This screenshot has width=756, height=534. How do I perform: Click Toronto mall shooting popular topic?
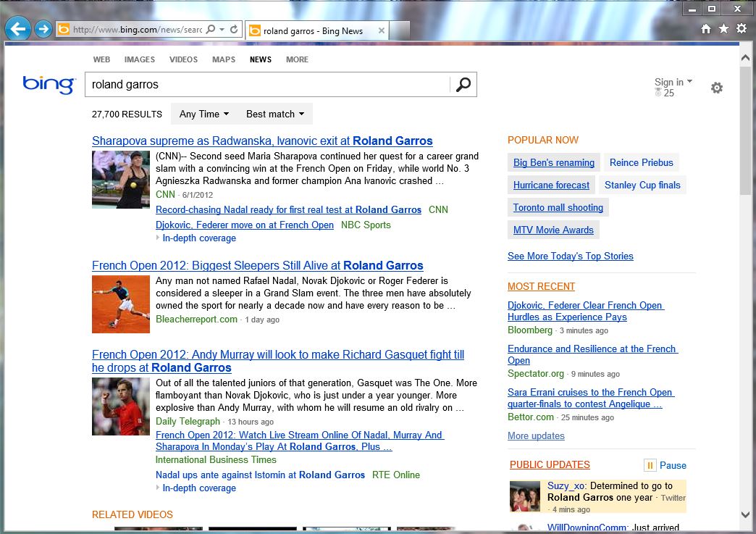pyautogui.click(x=558, y=207)
